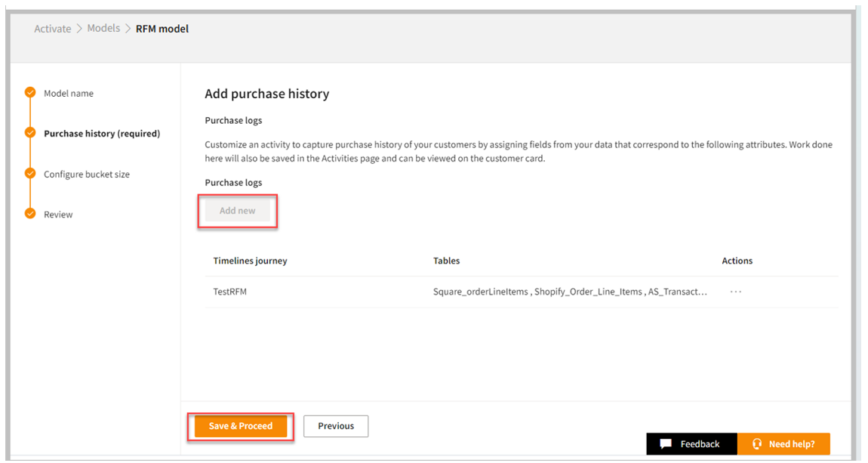868x463 pixels.
Task: Navigate to Models breadcrumb link
Action: 103,29
